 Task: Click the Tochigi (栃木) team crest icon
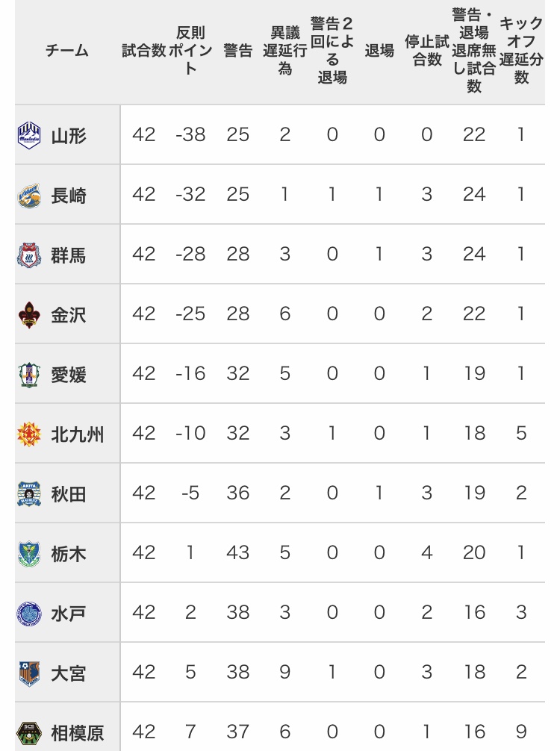point(29,553)
